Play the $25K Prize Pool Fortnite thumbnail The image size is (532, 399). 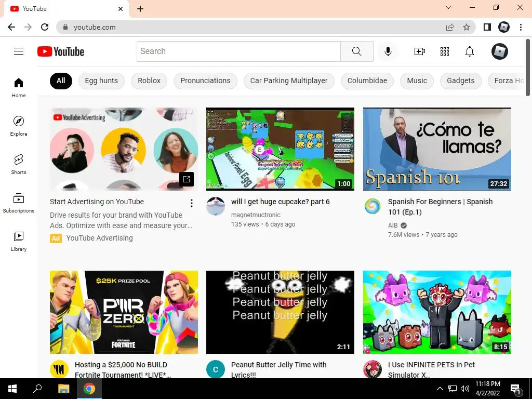(124, 312)
